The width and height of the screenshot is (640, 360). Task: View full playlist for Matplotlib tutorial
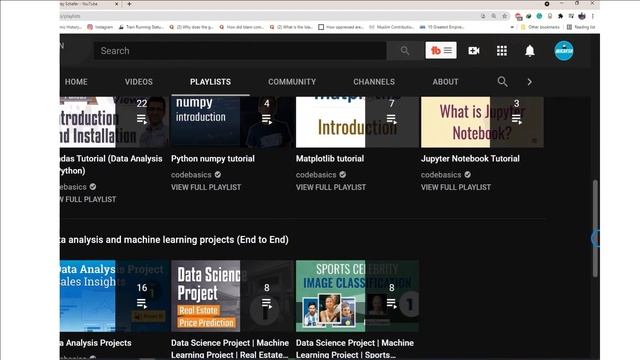coord(331,187)
